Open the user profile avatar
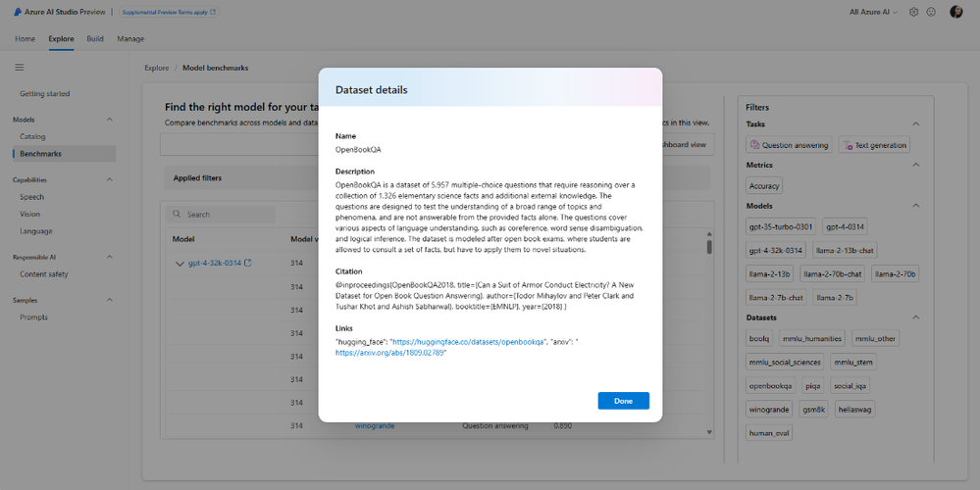The image size is (980, 490). [956, 12]
